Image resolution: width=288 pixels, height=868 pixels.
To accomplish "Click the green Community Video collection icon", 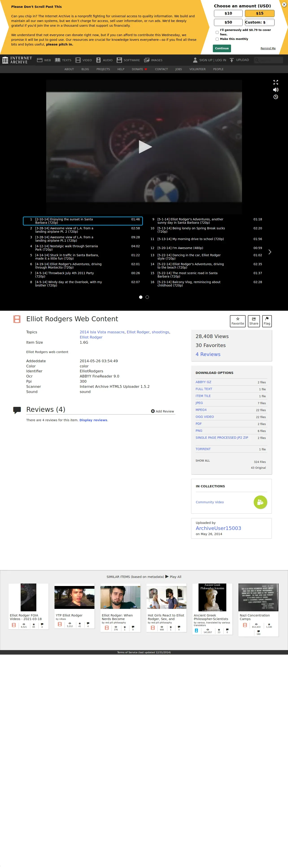I will (260, 502).
